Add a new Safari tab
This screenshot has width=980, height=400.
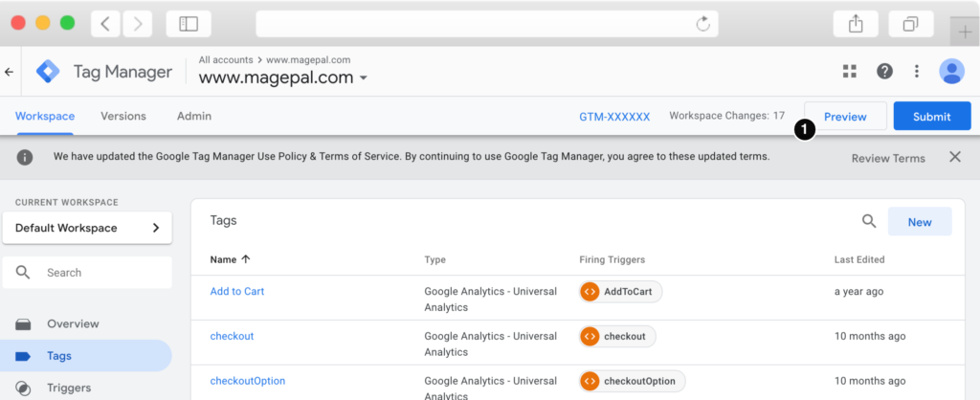pyautogui.click(x=965, y=32)
